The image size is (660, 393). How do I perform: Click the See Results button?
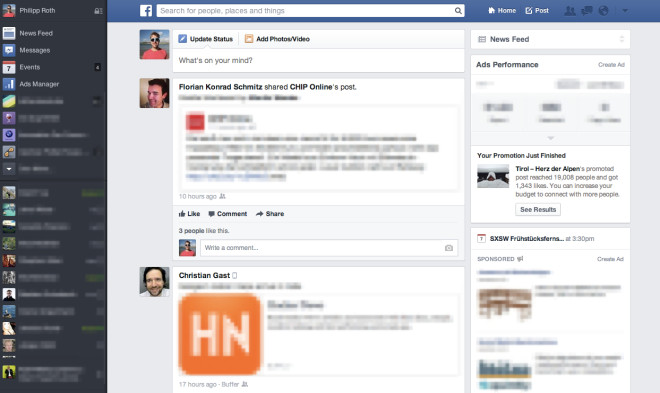(538, 210)
